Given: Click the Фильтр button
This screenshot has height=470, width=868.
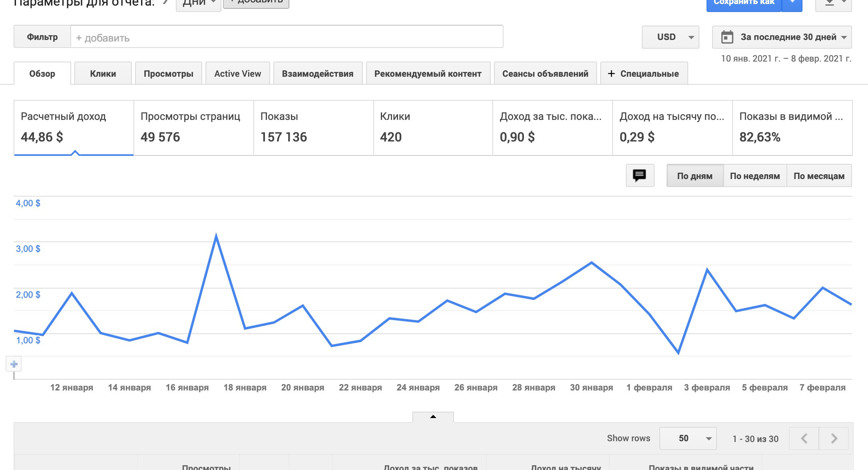Looking at the screenshot, I should point(42,37).
